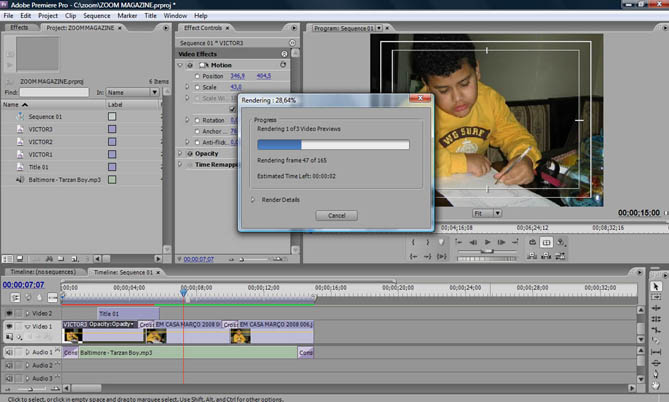Step forward one frame in Program monitor
Viewport: 669px width, 402px height.
(503, 243)
